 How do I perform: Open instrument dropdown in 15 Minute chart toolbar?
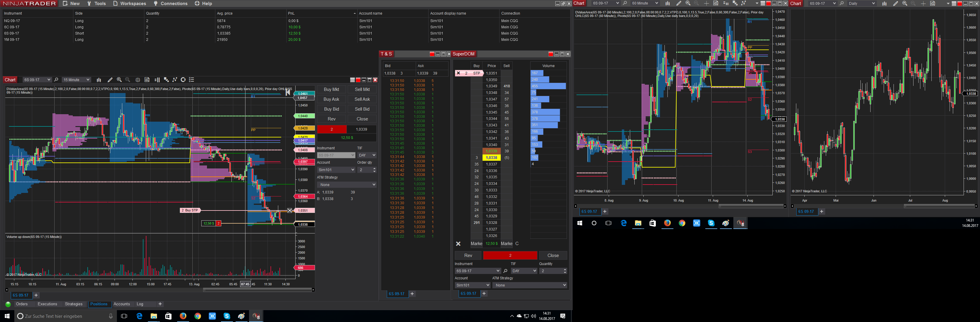[x=37, y=80]
